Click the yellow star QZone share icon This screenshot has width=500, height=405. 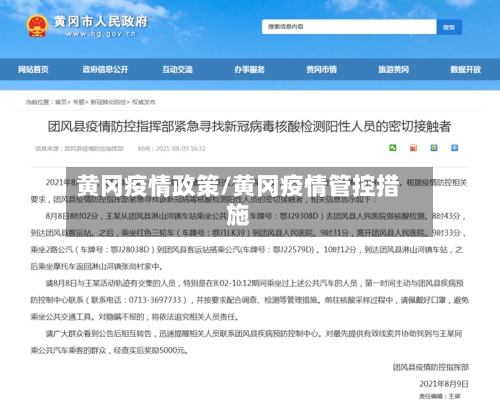pyautogui.click(x=434, y=148)
